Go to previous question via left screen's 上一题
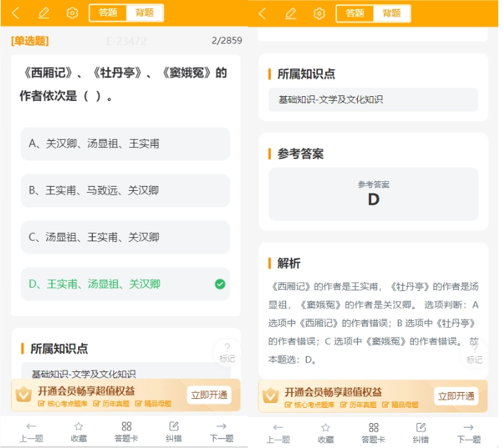Image resolution: width=503 pixels, height=448 pixels. (31, 432)
